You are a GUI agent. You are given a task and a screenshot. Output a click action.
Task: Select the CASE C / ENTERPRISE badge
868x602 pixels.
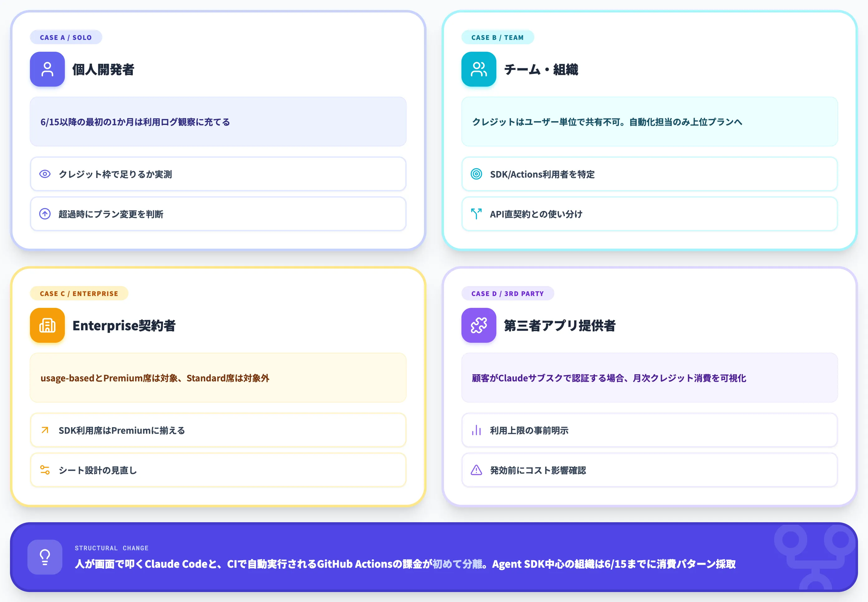[79, 294]
